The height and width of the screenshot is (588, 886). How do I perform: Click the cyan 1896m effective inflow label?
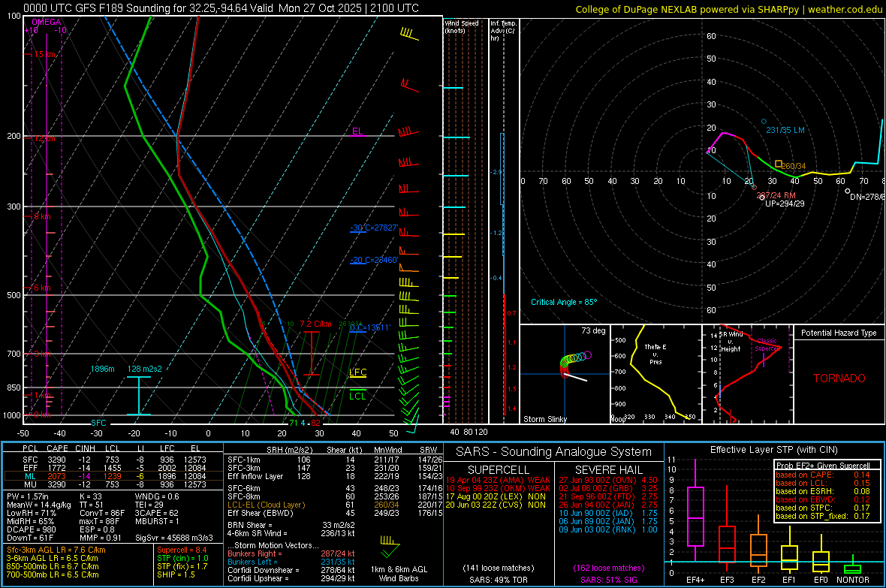pyautogui.click(x=102, y=369)
